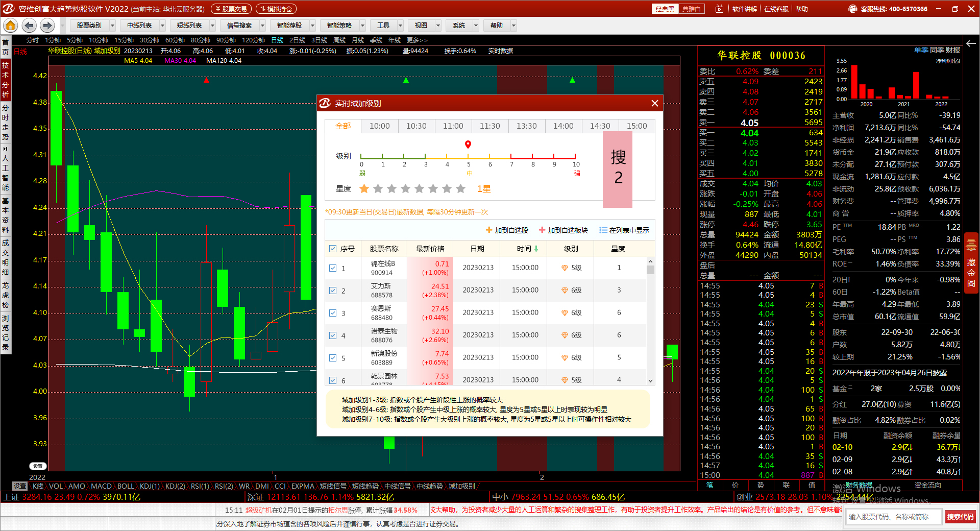980x531 pixels.
Task: Open the 成交明细 sidebar section
Action: (6, 257)
